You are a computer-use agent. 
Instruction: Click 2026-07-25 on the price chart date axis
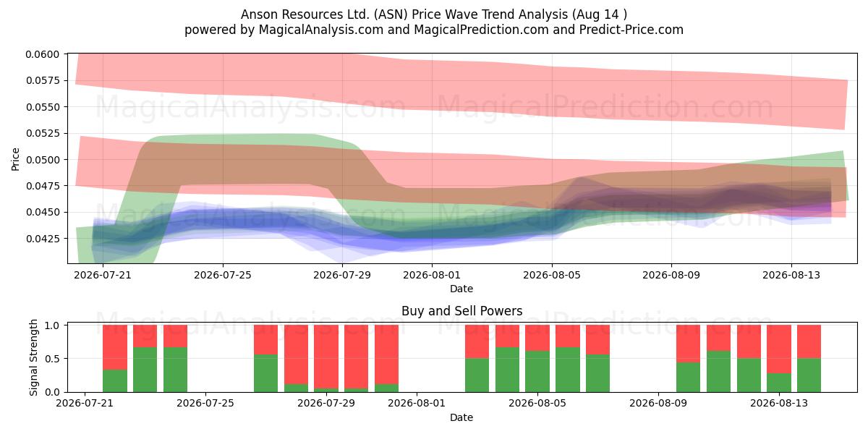click(x=223, y=275)
